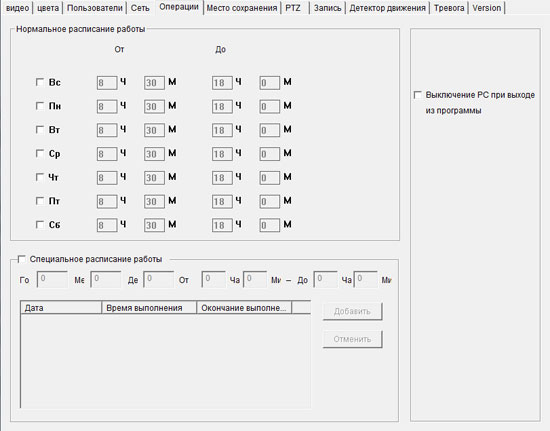The image size is (550, 431).
Task: Click the Отменить button
Action: point(352,339)
